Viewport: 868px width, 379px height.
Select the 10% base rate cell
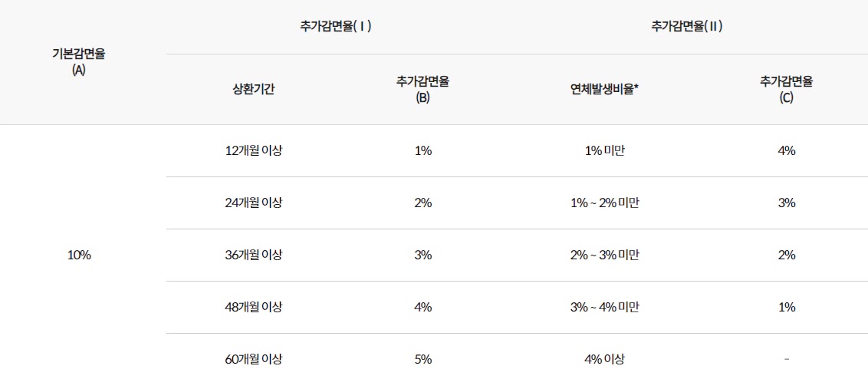79,255
